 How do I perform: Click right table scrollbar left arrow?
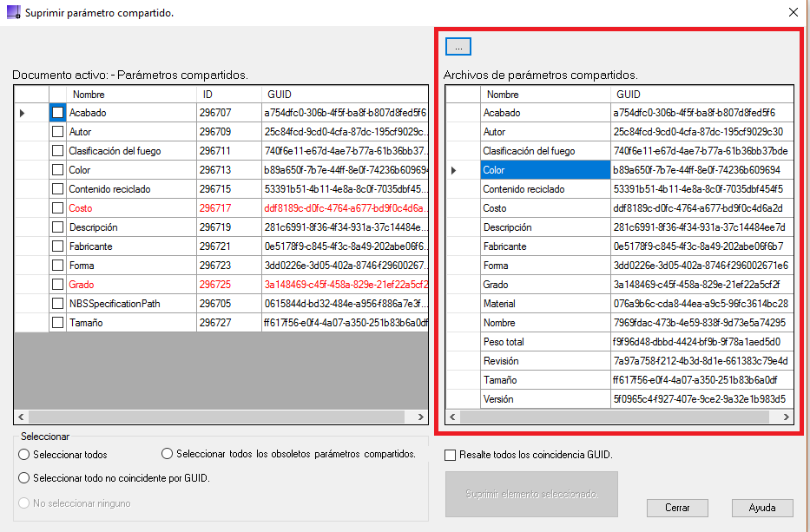[452, 417]
